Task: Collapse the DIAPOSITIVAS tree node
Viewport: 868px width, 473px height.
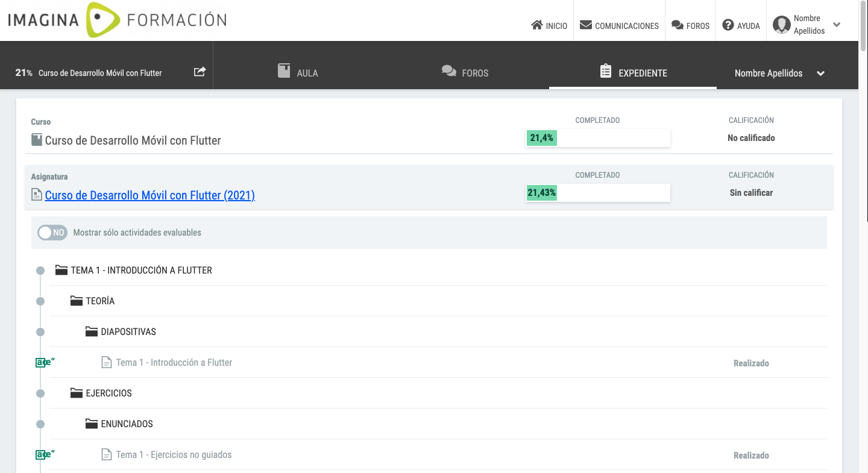Action: [x=40, y=332]
